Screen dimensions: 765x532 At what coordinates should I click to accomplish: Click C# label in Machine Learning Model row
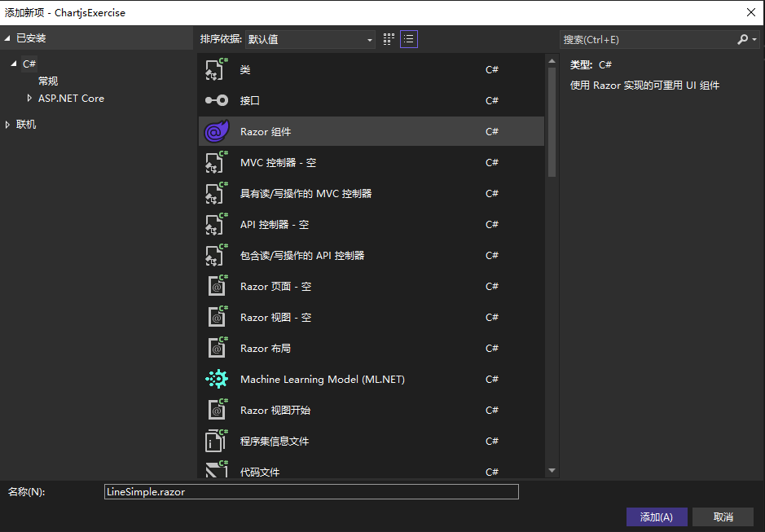[x=492, y=379]
